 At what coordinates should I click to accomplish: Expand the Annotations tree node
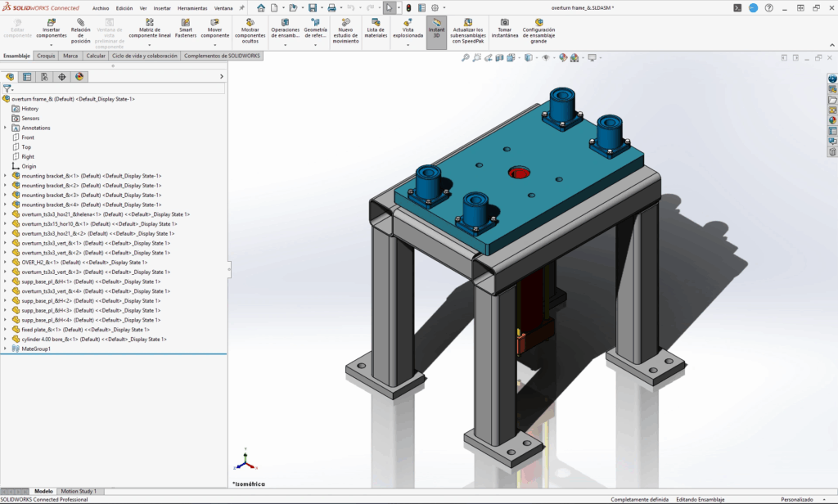[5, 128]
